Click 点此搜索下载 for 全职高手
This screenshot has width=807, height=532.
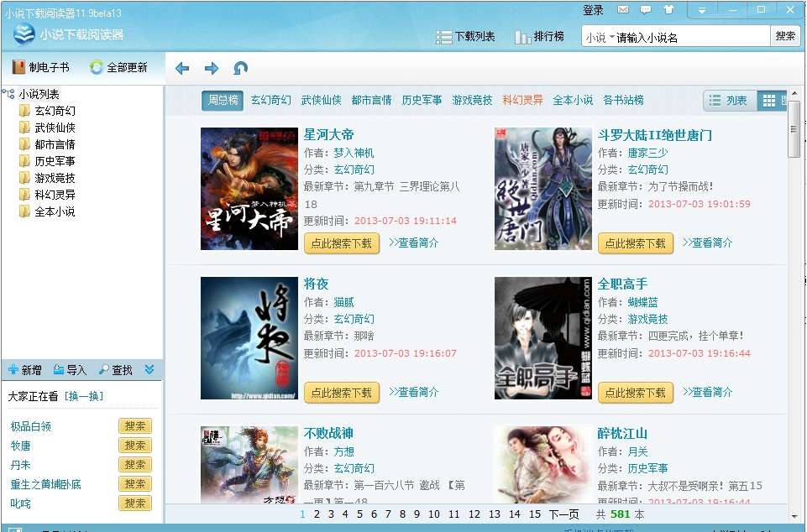tap(636, 393)
